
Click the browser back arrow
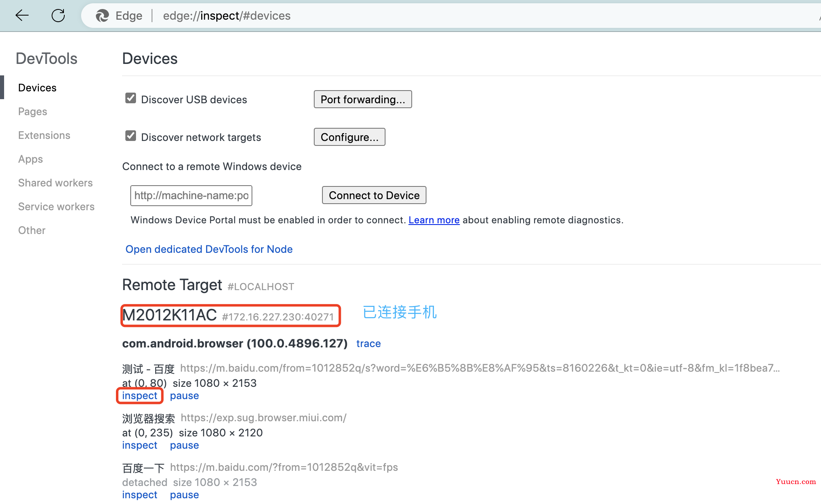pyautogui.click(x=22, y=16)
